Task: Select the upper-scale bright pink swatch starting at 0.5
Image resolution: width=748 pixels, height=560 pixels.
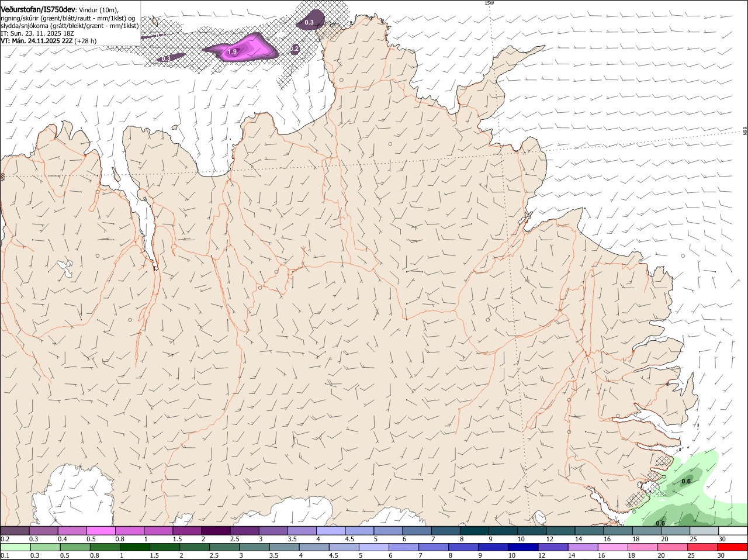Action: [101, 531]
